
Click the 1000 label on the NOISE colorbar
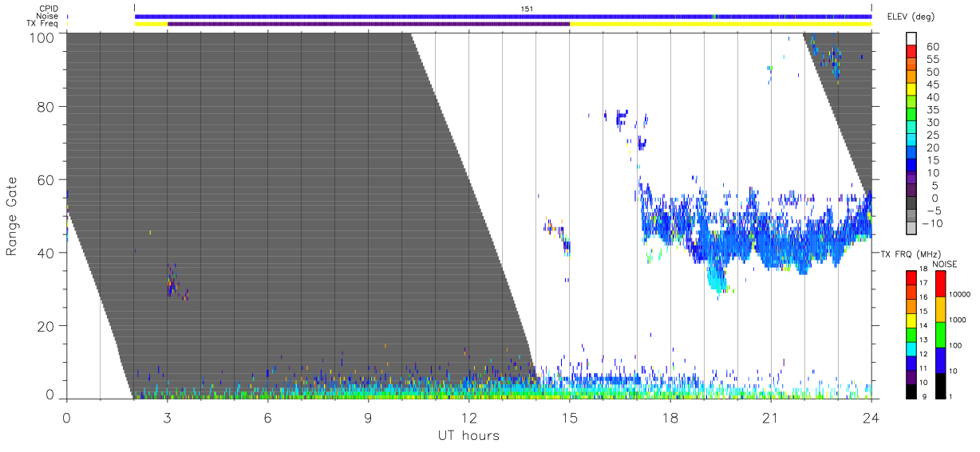[958, 321]
